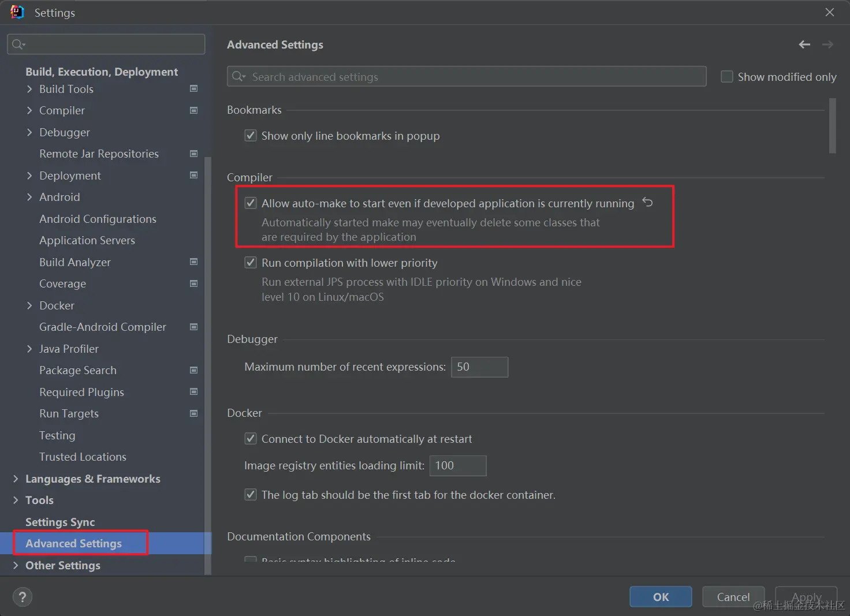
Task: Toggle Allow auto-make to start checkbox
Action: pyautogui.click(x=251, y=203)
